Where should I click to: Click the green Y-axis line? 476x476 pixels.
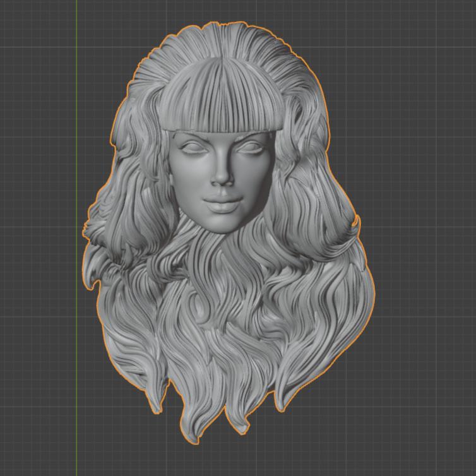pyautogui.click(x=76, y=238)
